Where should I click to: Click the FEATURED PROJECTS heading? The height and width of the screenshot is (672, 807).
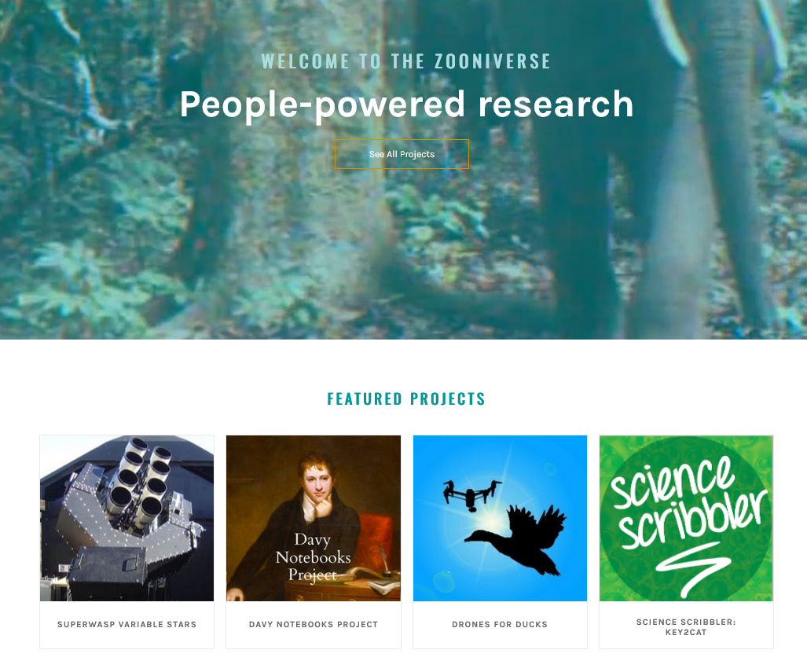click(406, 398)
